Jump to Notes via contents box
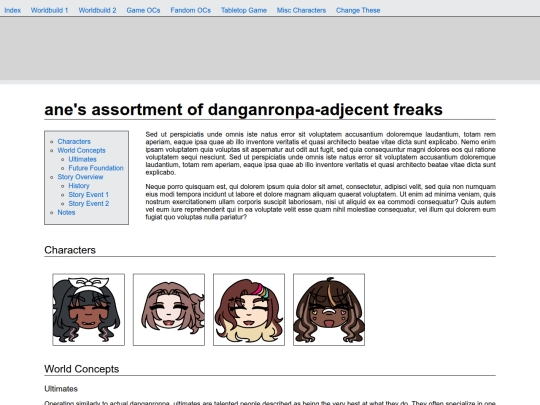This screenshot has width=540, height=405. (x=66, y=212)
